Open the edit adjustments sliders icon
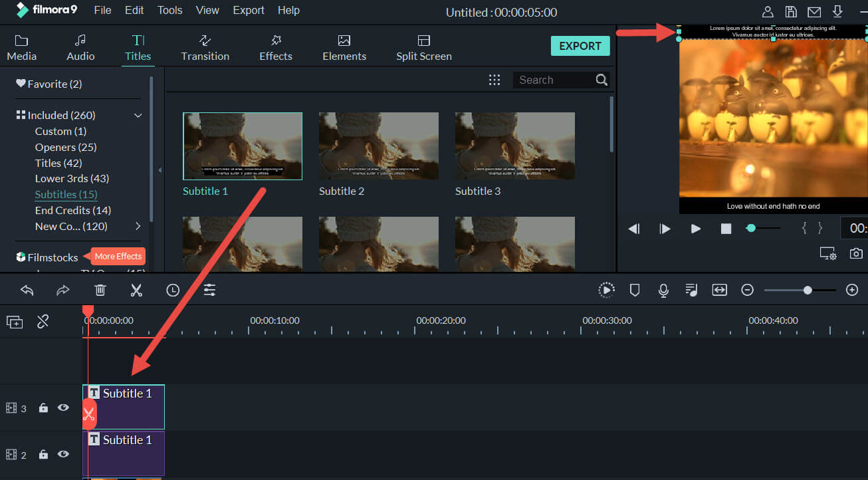 (x=210, y=290)
